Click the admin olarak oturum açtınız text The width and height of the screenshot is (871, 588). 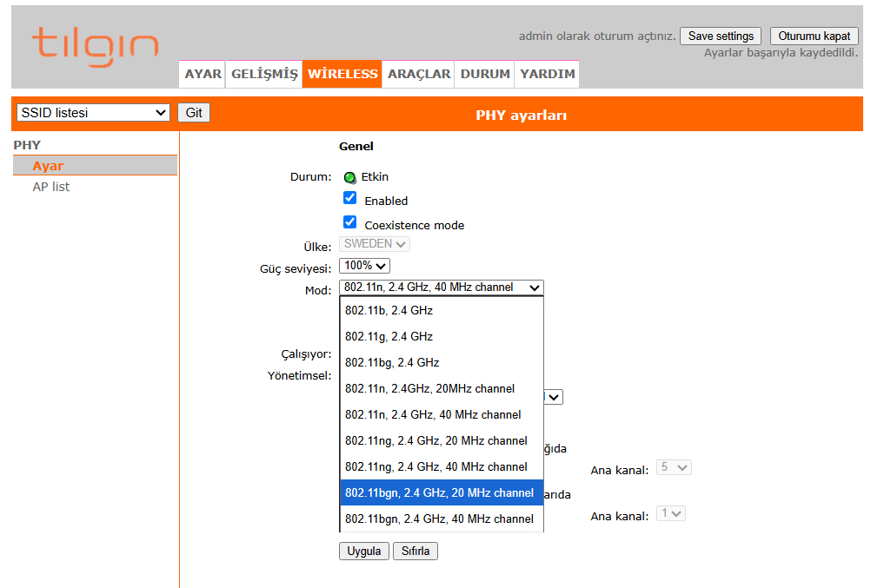point(597,36)
